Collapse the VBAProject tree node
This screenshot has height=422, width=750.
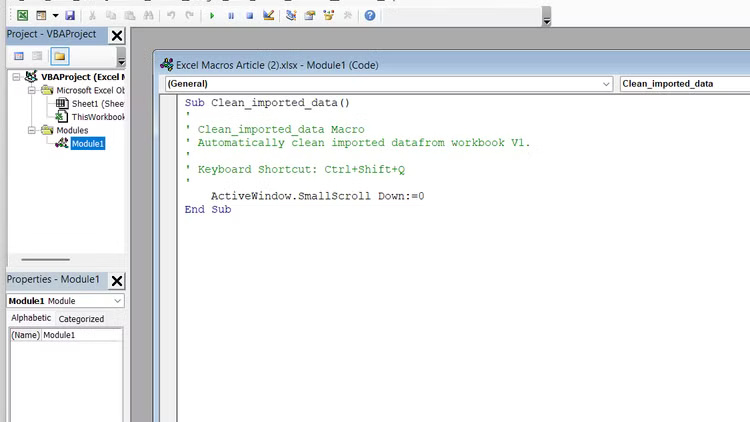click(17, 76)
